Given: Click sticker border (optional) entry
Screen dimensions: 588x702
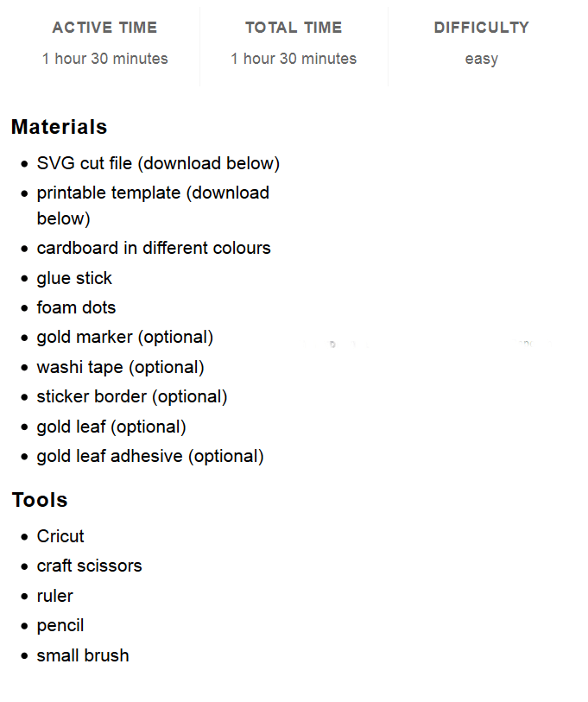Looking at the screenshot, I should pyautogui.click(x=132, y=396).
